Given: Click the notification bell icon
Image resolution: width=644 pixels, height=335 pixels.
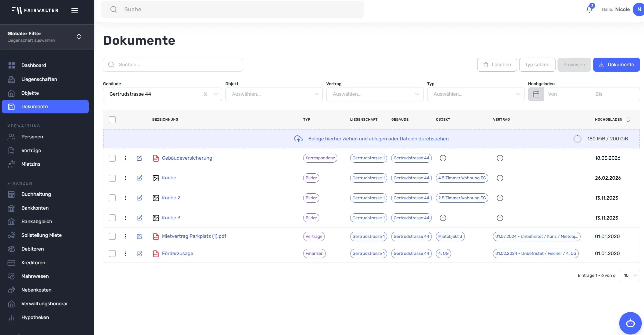Looking at the screenshot, I should (589, 9).
